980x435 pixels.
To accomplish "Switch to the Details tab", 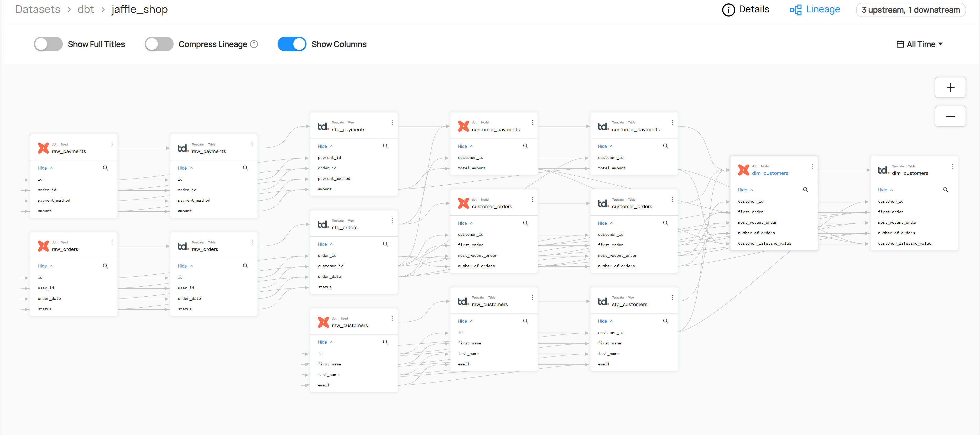I will (746, 9).
